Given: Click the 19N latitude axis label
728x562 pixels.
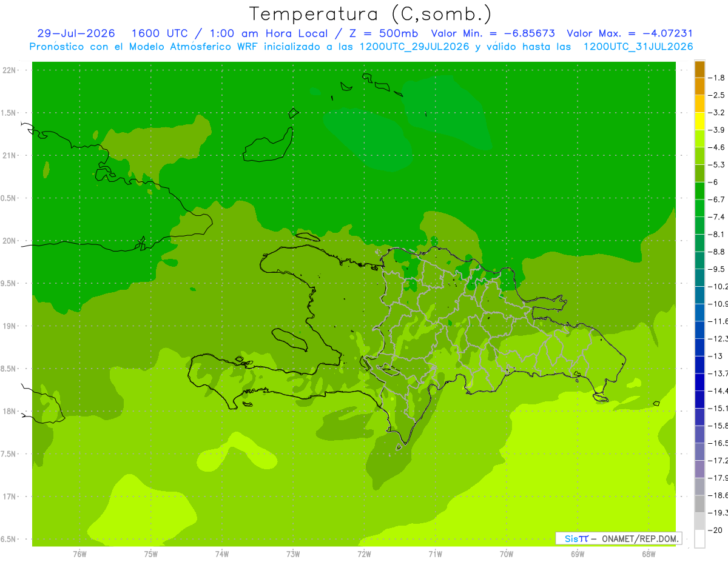Looking at the screenshot, I should [x=9, y=326].
